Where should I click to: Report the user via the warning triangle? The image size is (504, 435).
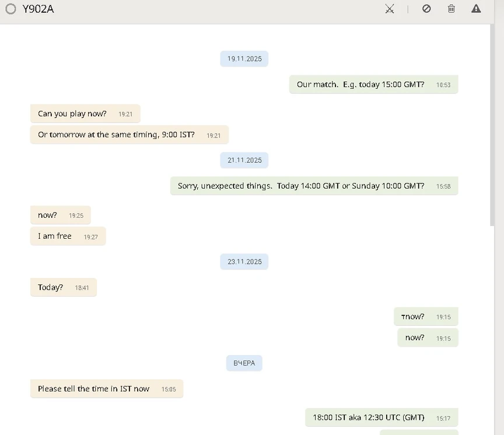tap(476, 9)
